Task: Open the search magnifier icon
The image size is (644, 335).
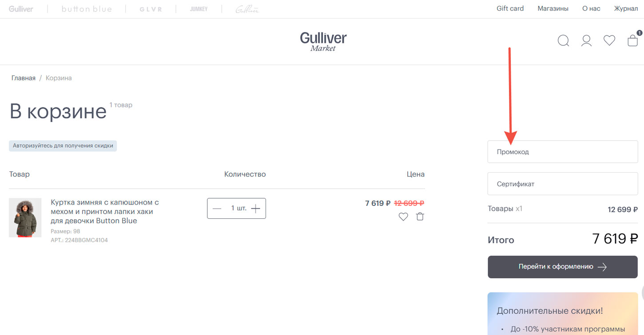Action: (563, 41)
